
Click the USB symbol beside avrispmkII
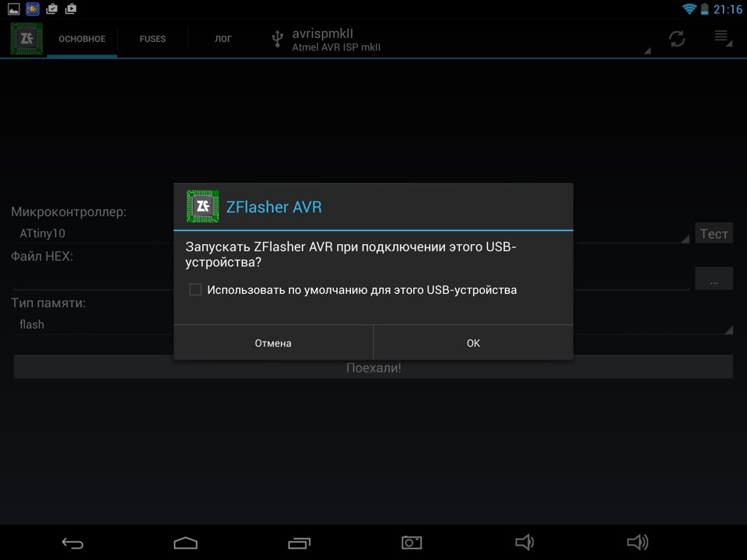click(277, 39)
